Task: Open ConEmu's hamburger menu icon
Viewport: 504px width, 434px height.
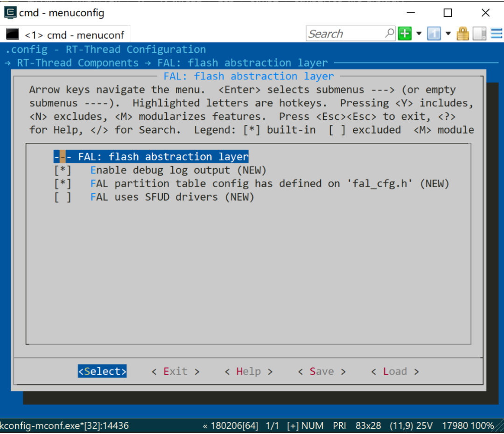Action: point(496,33)
